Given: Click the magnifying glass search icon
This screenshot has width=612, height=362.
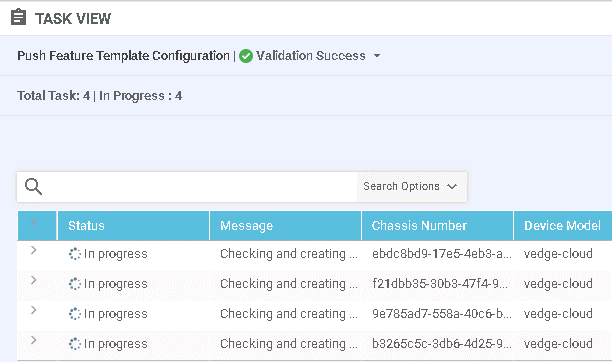Looking at the screenshot, I should tap(33, 186).
